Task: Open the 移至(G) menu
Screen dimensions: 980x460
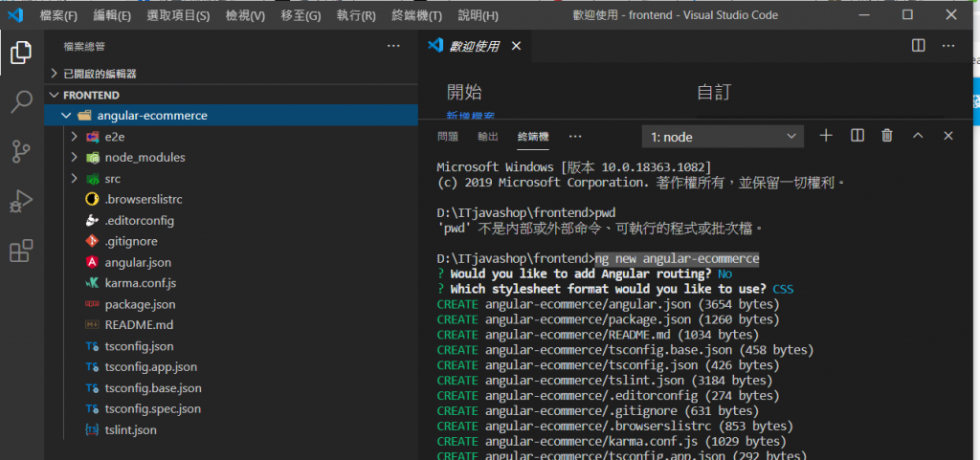Action: click(x=301, y=15)
